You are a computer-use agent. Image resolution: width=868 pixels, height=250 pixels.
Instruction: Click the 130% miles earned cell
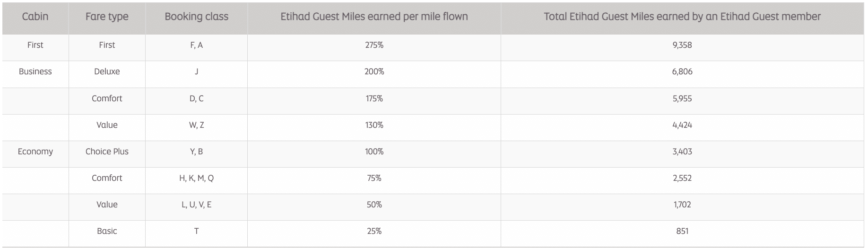tap(374, 125)
